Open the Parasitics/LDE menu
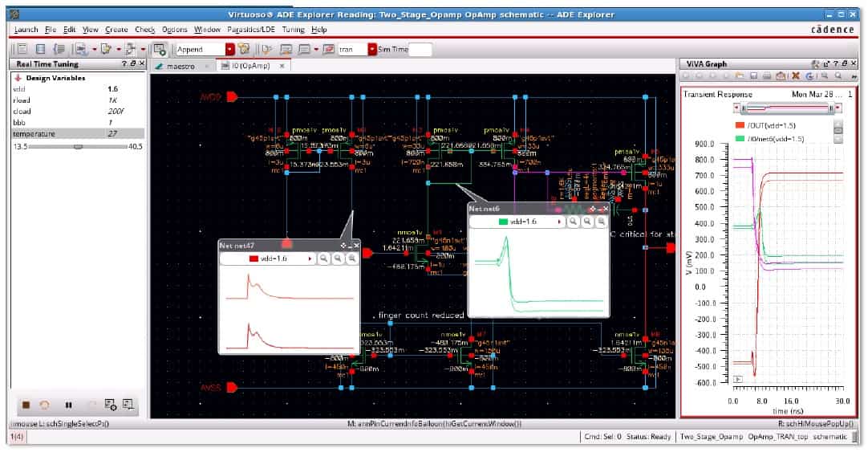The height and width of the screenshot is (452, 868). click(251, 30)
